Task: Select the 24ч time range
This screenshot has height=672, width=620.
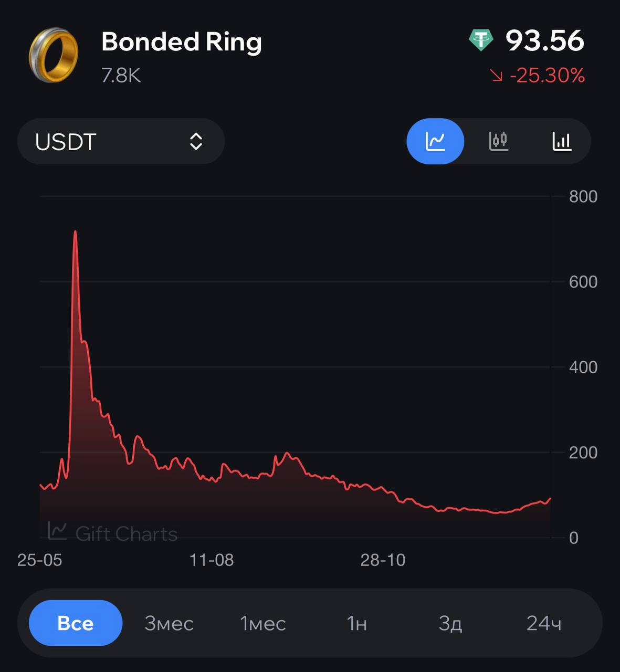Action: pos(544,623)
